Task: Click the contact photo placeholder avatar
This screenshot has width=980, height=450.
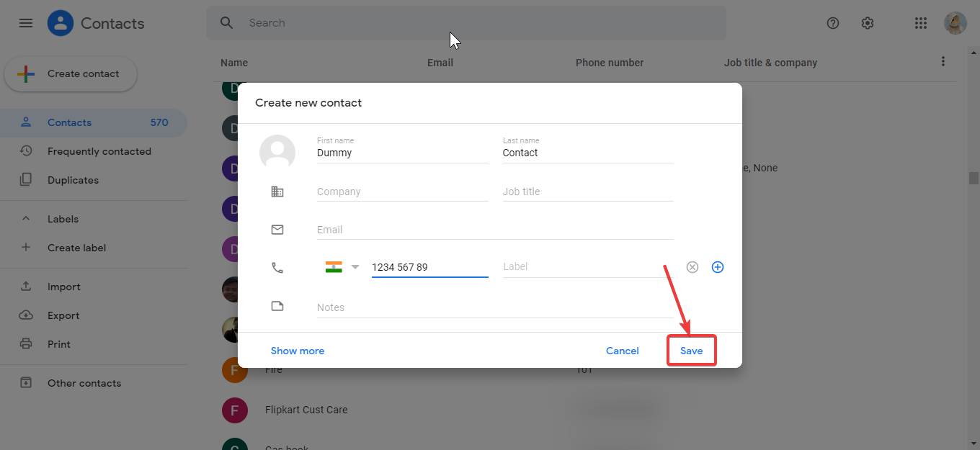Action: (277, 153)
